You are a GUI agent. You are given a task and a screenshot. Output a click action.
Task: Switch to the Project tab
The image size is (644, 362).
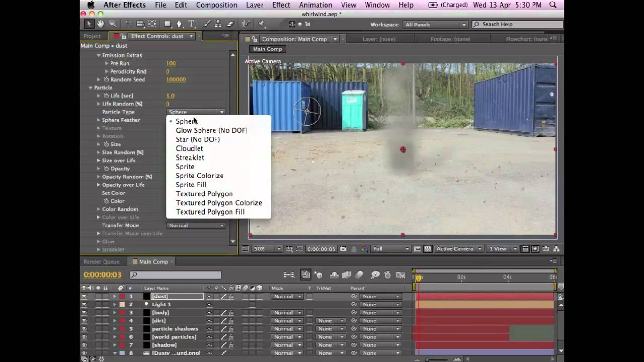[92, 36]
